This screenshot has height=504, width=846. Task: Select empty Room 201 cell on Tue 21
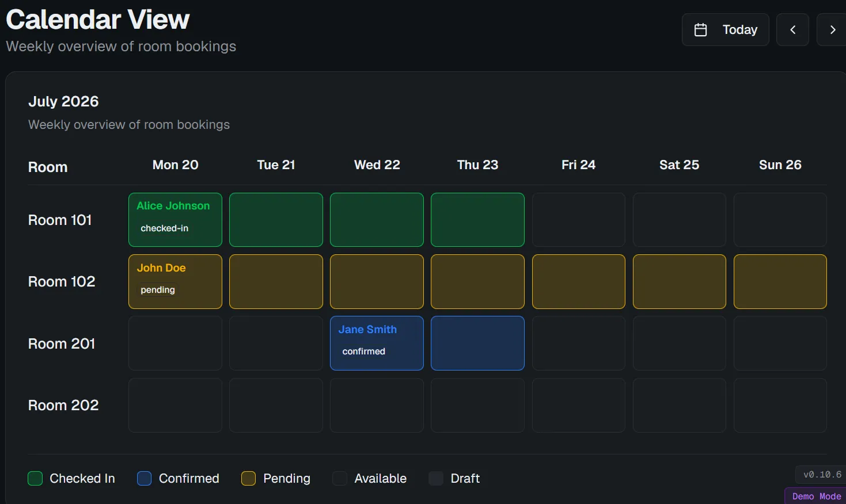[x=276, y=343]
